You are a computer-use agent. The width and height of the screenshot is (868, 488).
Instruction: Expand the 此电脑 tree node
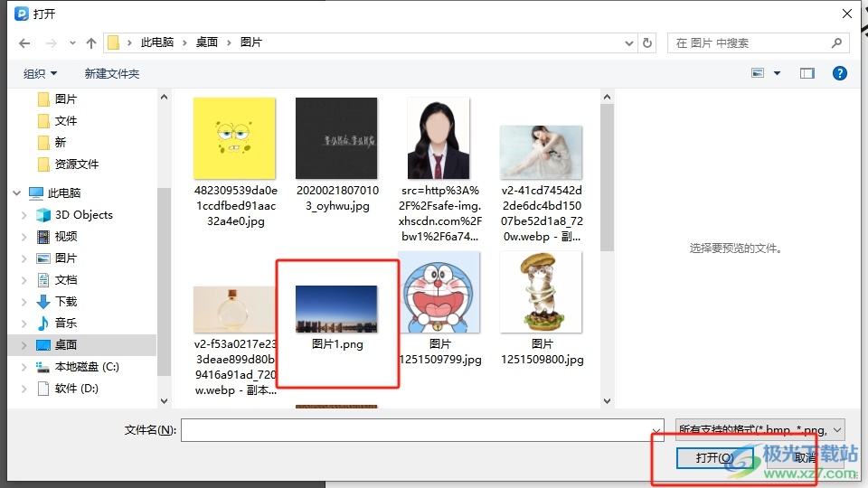16,192
